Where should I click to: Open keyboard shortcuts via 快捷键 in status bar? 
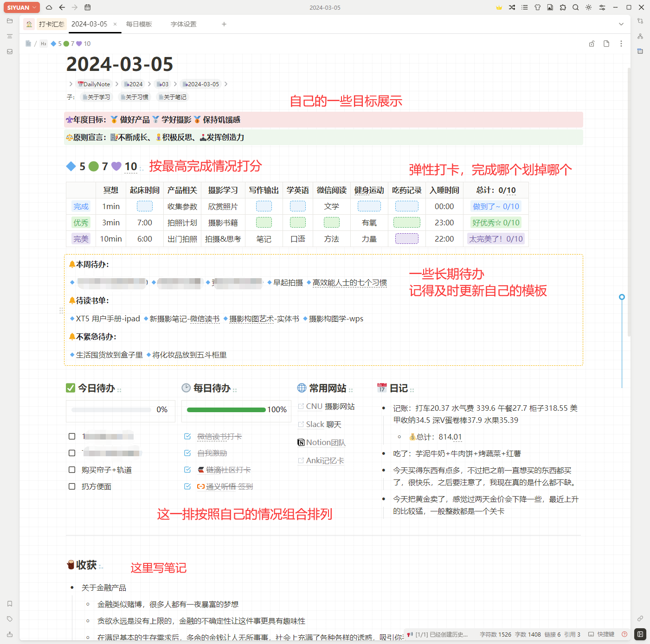tap(601, 634)
